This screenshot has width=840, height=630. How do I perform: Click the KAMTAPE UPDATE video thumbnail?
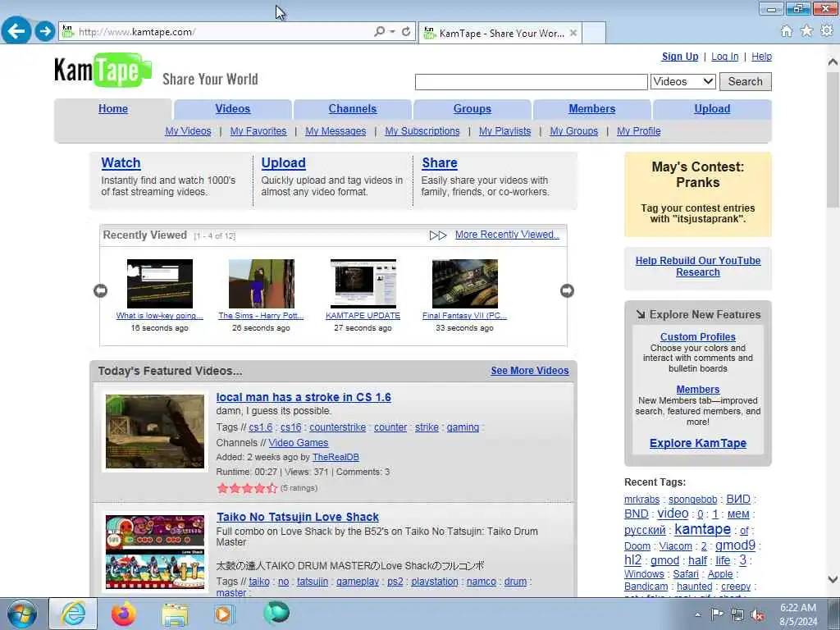[363, 283]
